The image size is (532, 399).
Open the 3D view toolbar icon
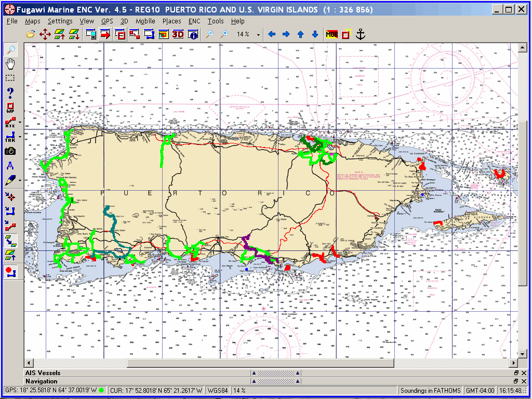(x=178, y=34)
